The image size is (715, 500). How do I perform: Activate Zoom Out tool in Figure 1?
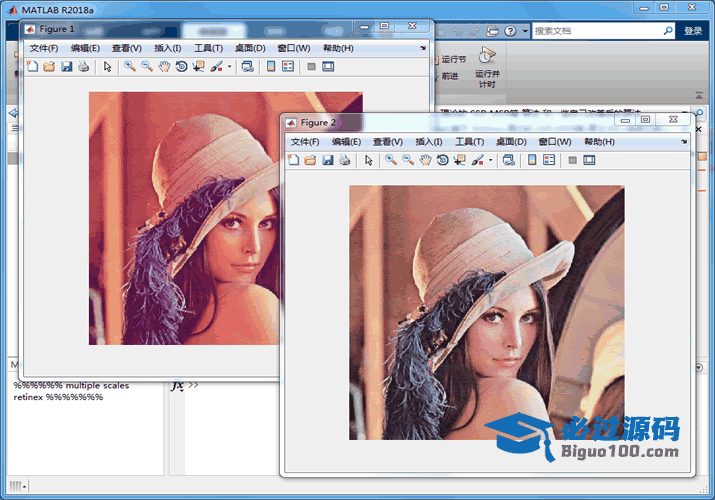147,67
